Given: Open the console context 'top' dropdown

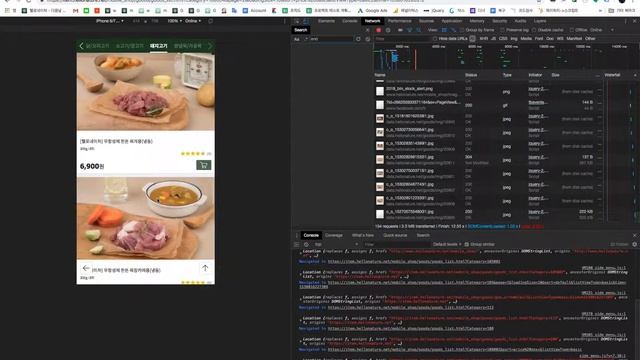Looking at the screenshot, I should 337,244.
